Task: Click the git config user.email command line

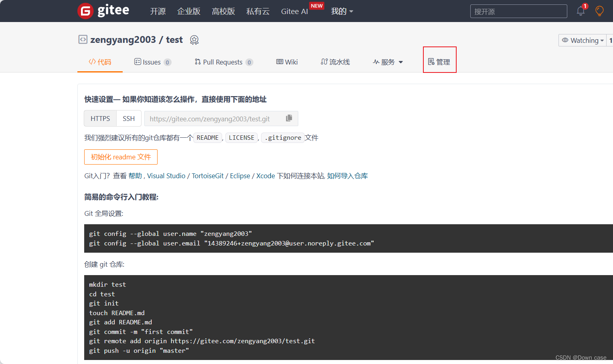Action: [x=231, y=243]
